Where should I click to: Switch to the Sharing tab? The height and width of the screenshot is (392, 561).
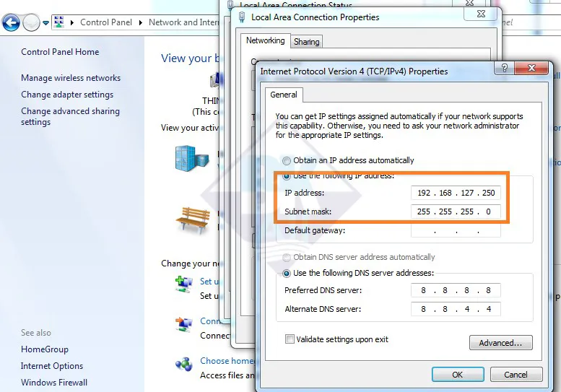pos(306,42)
